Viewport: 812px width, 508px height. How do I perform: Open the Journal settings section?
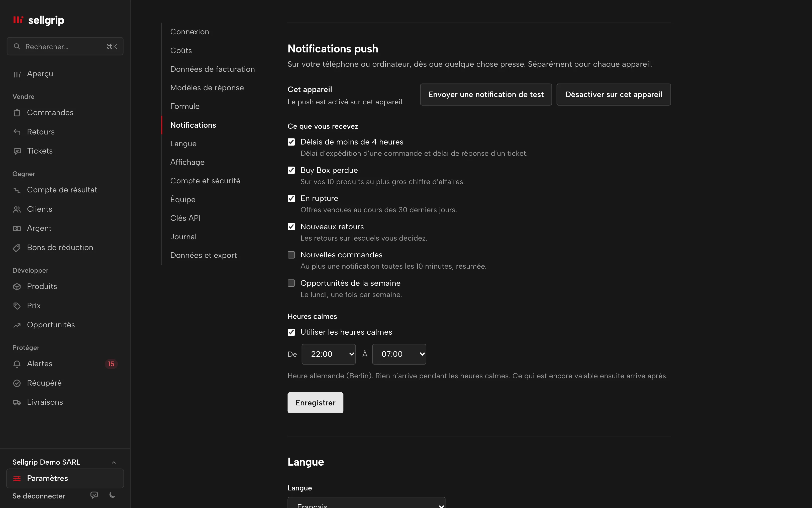coord(183,237)
